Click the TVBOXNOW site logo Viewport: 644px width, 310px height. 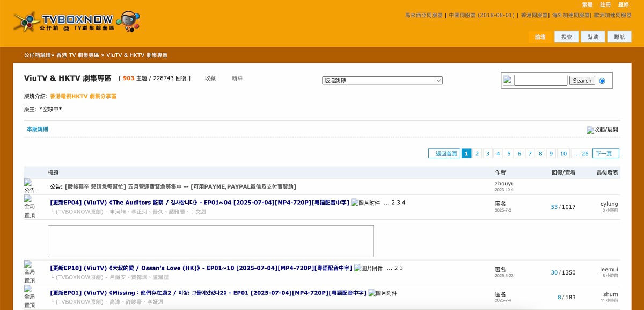pos(76,22)
